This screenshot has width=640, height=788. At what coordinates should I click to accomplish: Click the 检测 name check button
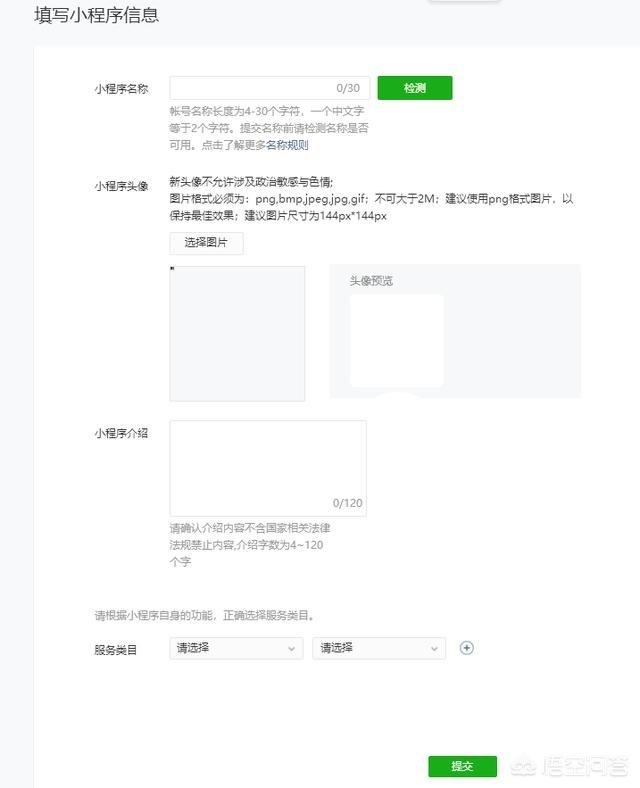point(415,88)
